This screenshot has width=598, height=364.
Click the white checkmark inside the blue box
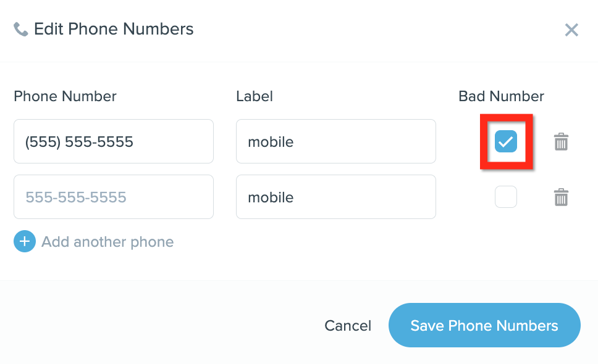(506, 142)
